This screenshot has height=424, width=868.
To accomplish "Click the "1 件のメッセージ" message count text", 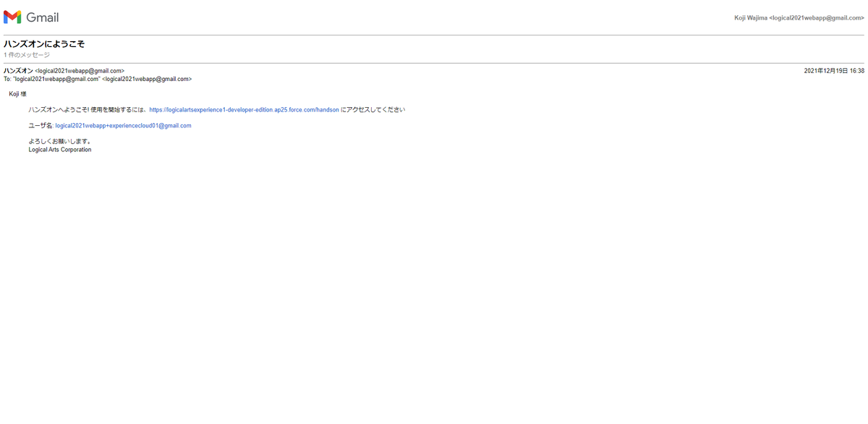I will [x=27, y=55].
